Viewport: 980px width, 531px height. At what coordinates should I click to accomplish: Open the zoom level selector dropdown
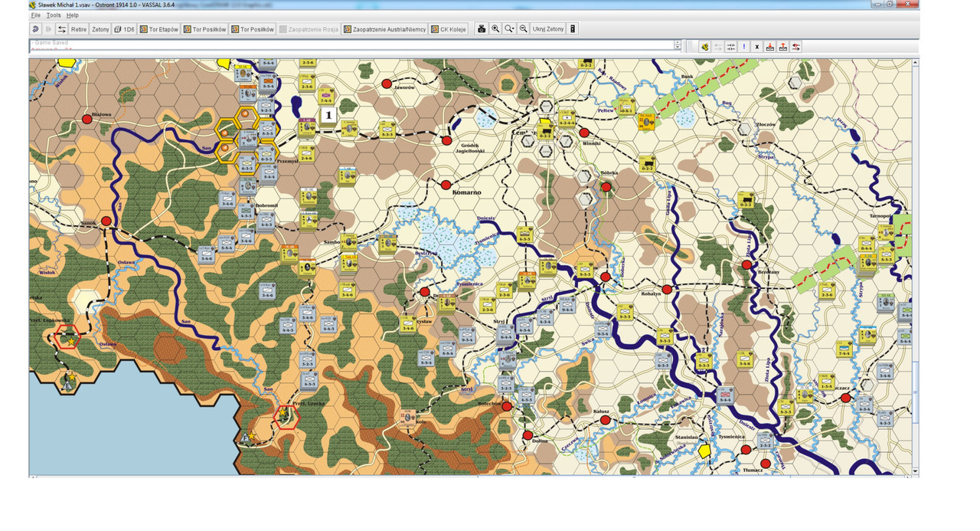point(509,29)
